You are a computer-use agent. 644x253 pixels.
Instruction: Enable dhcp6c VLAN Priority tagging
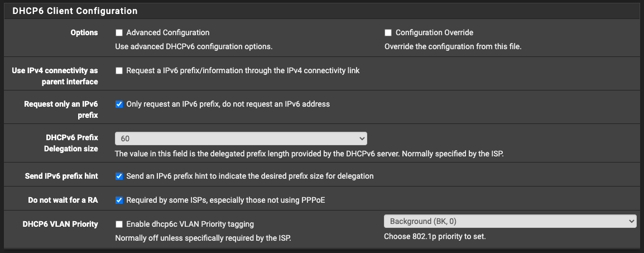[x=119, y=225]
